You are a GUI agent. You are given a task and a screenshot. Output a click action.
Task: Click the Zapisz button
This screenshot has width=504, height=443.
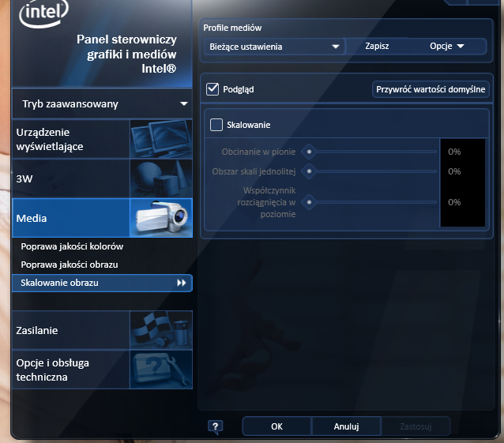click(x=377, y=47)
